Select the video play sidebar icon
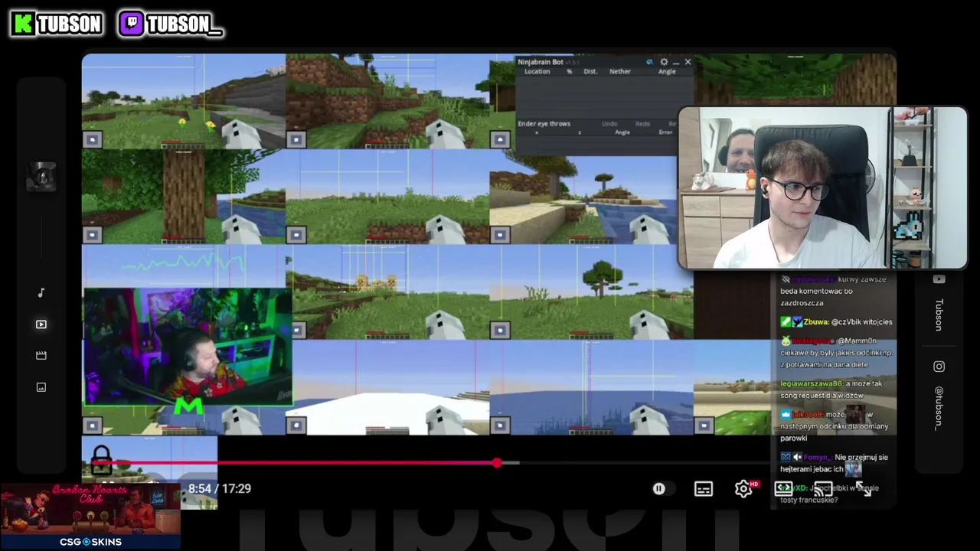Screen dimensions: 980x551 coord(41,324)
